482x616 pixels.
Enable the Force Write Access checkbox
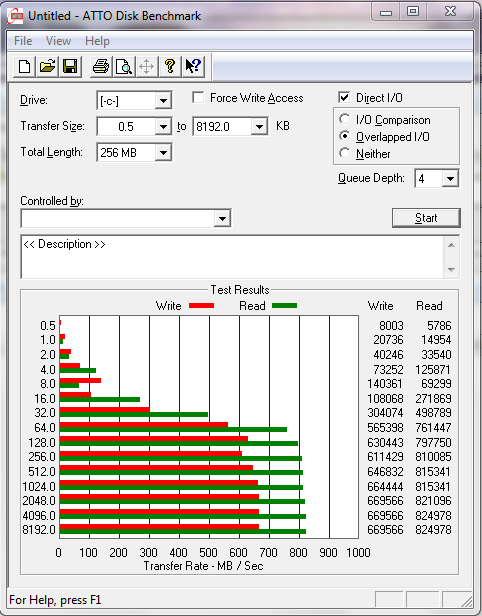tap(198, 97)
